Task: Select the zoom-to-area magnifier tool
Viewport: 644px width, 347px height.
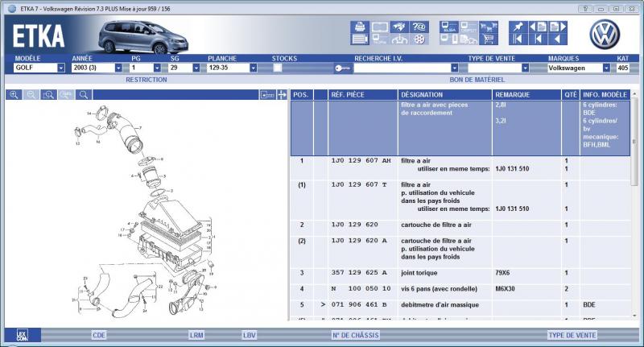Action: pyautogui.click(x=48, y=95)
